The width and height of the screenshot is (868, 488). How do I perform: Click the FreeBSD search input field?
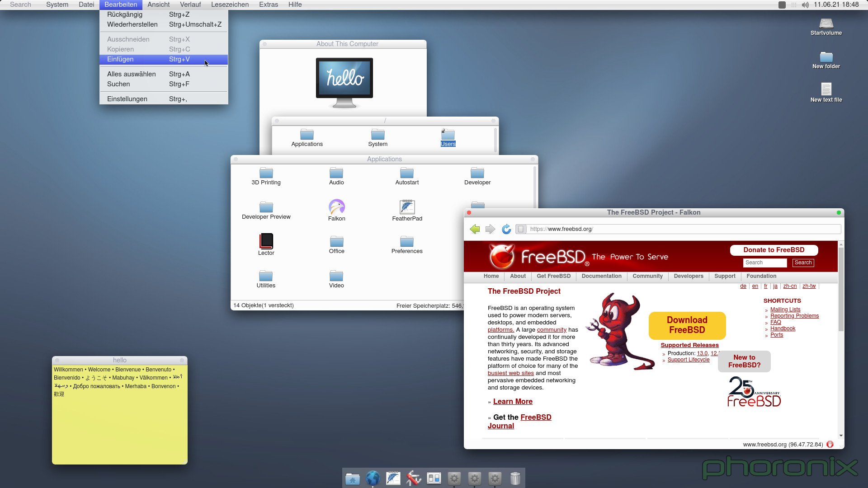click(x=765, y=262)
